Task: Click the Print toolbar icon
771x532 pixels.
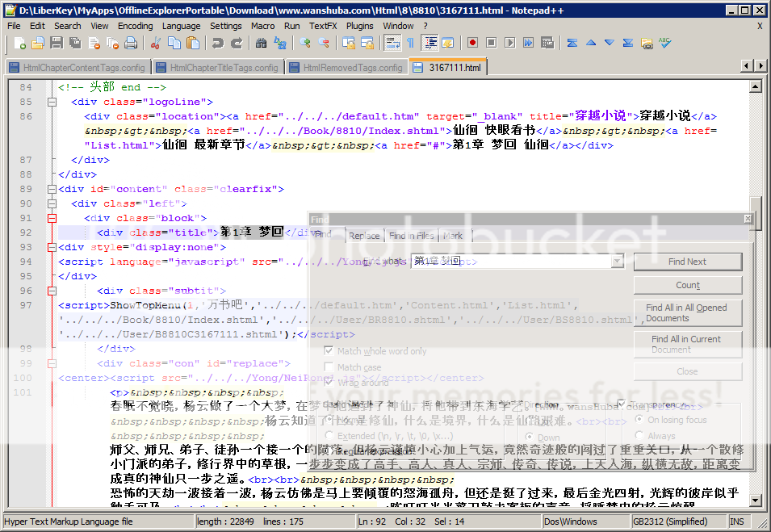Action: (x=131, y=43)
